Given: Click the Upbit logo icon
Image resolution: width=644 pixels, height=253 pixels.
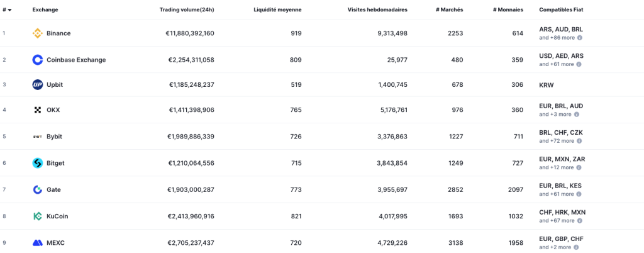Looking at the screenshot, I should 37,84.
